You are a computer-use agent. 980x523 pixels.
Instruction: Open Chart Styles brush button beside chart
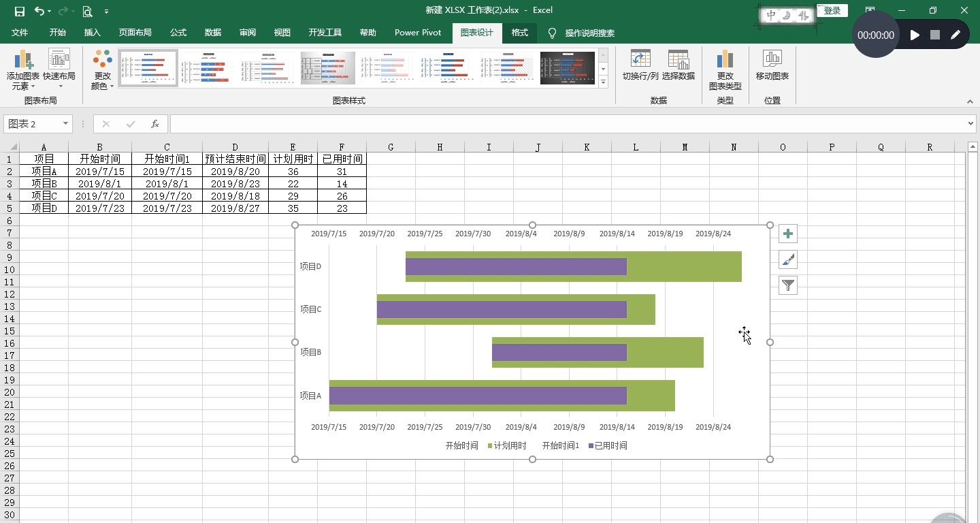point(788,259)
